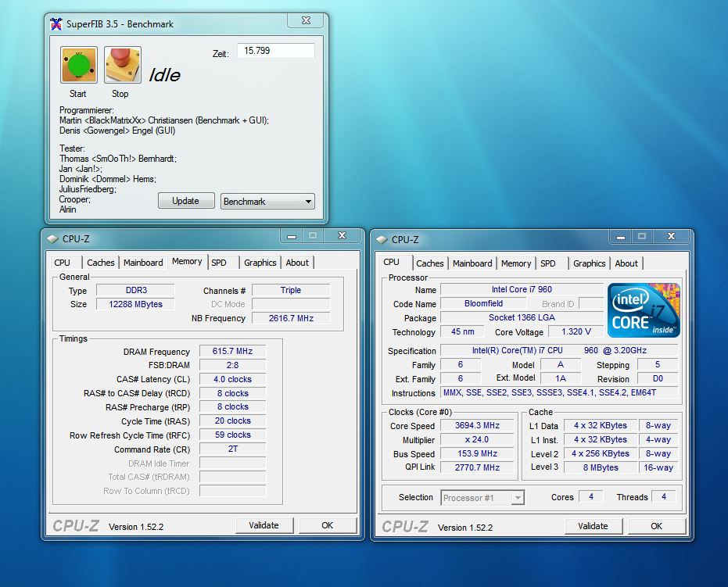
Task: Open the Benchmark dropdown in SuperFIB
Action: pyautogui.click(x=267, y=202)
